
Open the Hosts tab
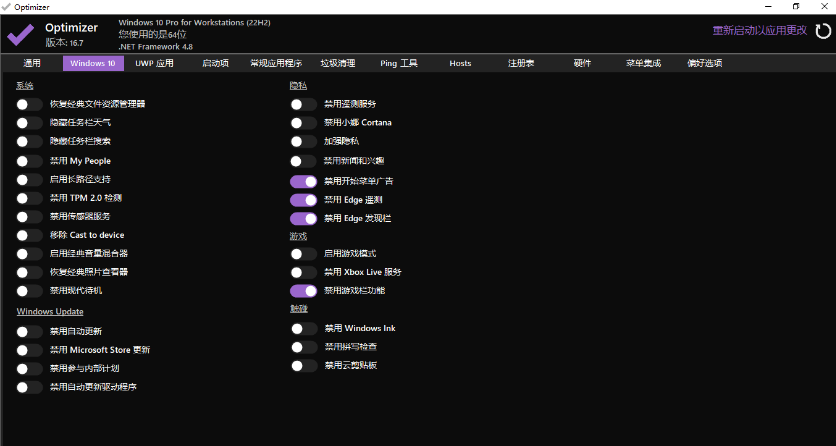coord(460,63)
